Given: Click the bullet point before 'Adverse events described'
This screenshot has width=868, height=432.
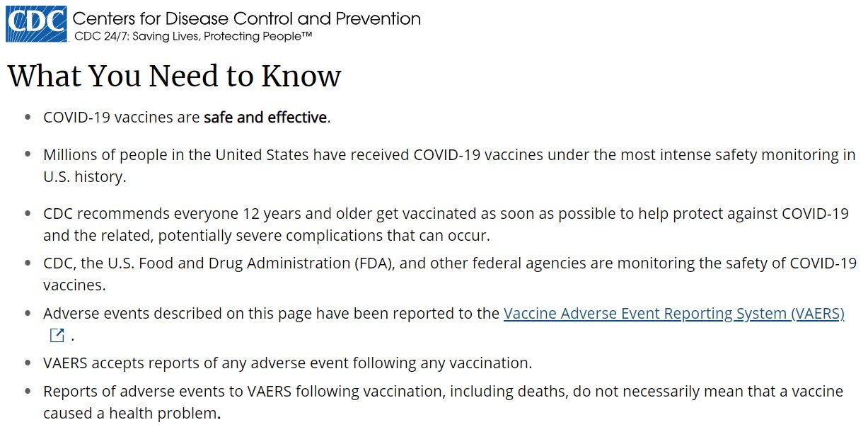Looking at the screenshot, I should point(28,314).
